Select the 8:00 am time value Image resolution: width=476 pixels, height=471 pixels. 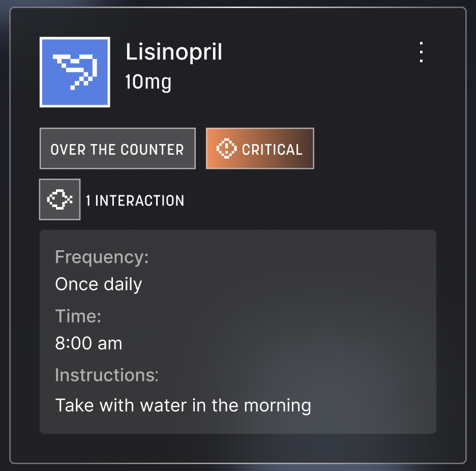point(88,343)
